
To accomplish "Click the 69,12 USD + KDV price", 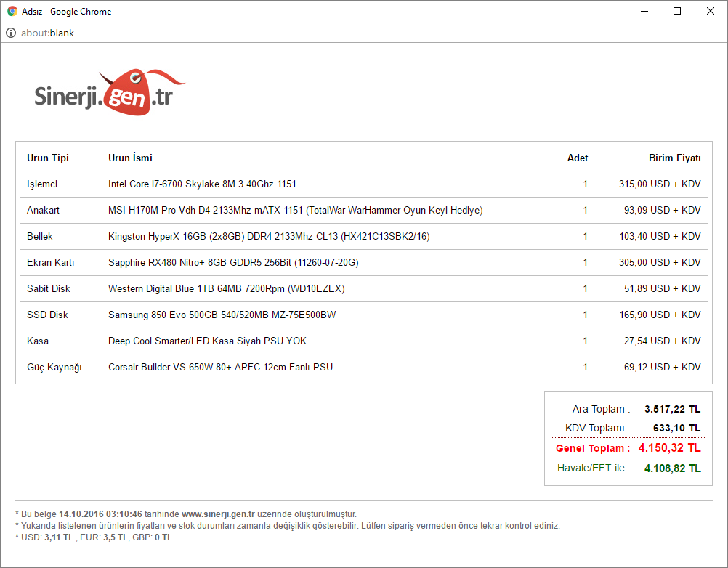I will click(662, 367).
